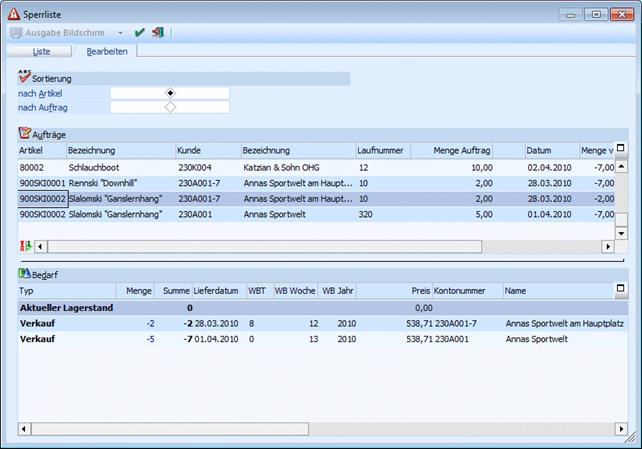Viewport: 642px width, 449px height.
Task: Select the 'nach Auftrag' sort option
Action: coord(170,107)
